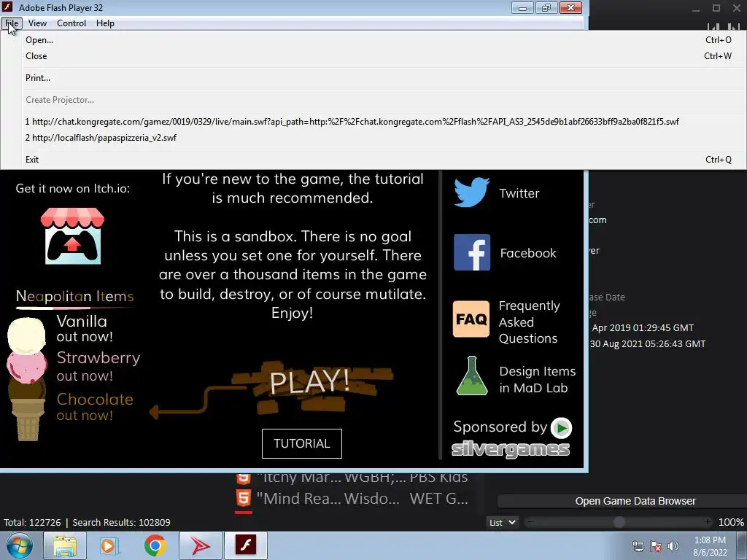Open the List view dropdown
The width and height of the screenshot is (747, 560).
(503, 522)
